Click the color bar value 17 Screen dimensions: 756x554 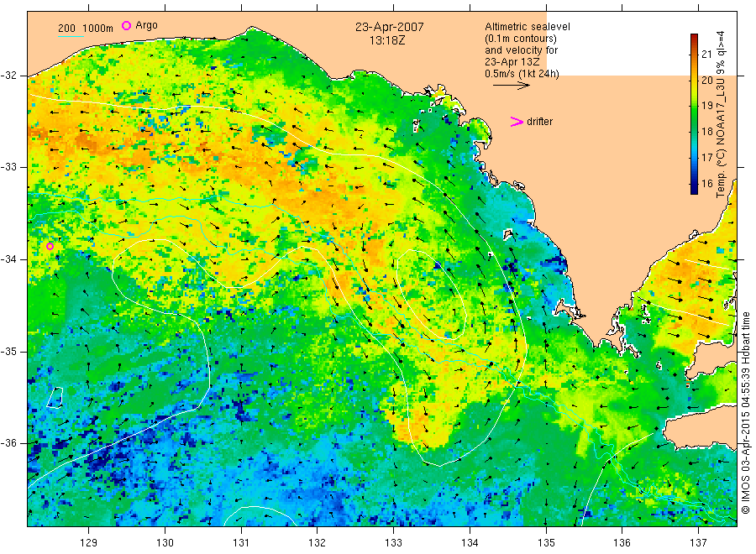coord(706,157)
